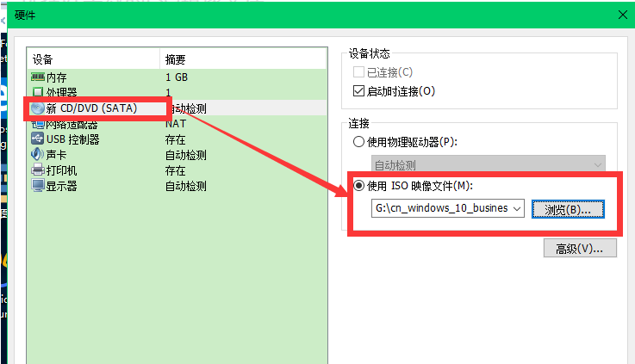The image size is (635, 364).
Task: Click the ISO file path text field
Action: pyautogui.click(x=439, y=208)
